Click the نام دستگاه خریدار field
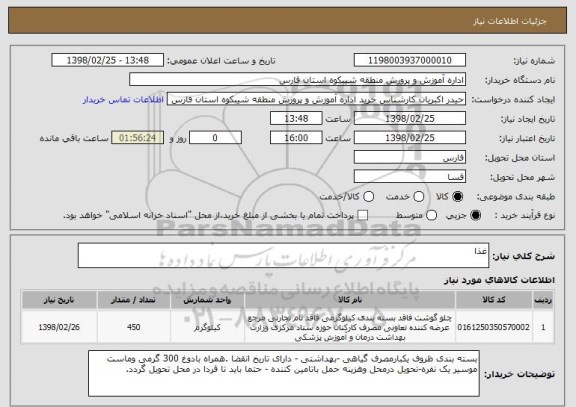The image size is (576, 407). tap(298, 80)
